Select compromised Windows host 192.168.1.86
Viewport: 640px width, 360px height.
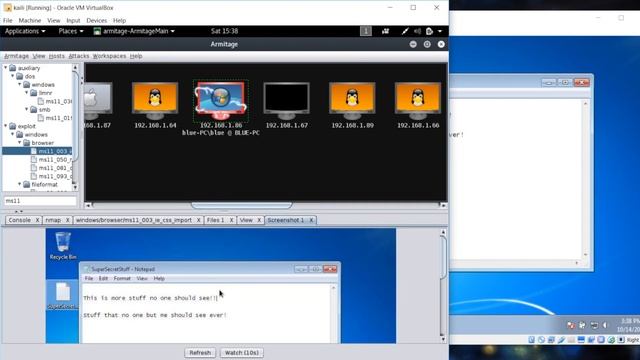pyautogui.click(x=220, y=101)
